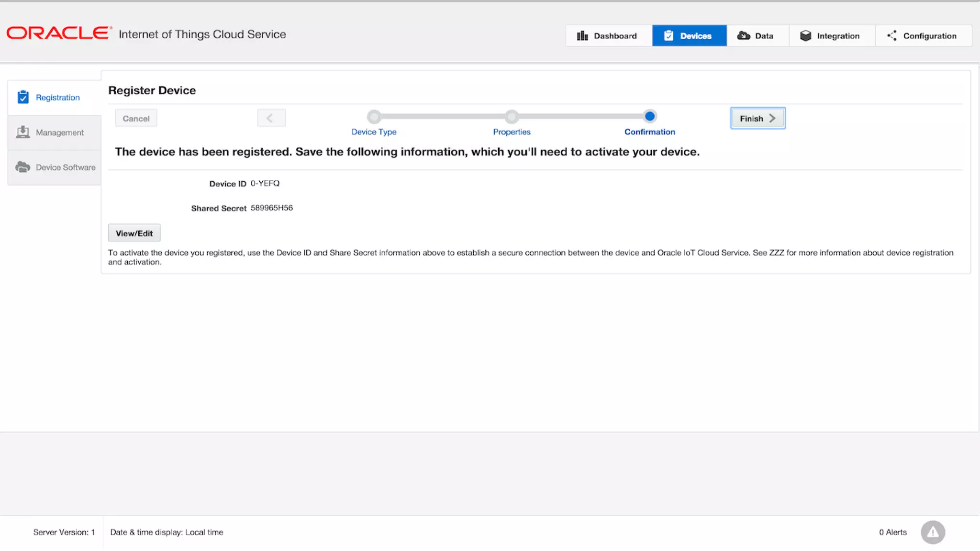Click the Oracle logo

pos(59,33)
